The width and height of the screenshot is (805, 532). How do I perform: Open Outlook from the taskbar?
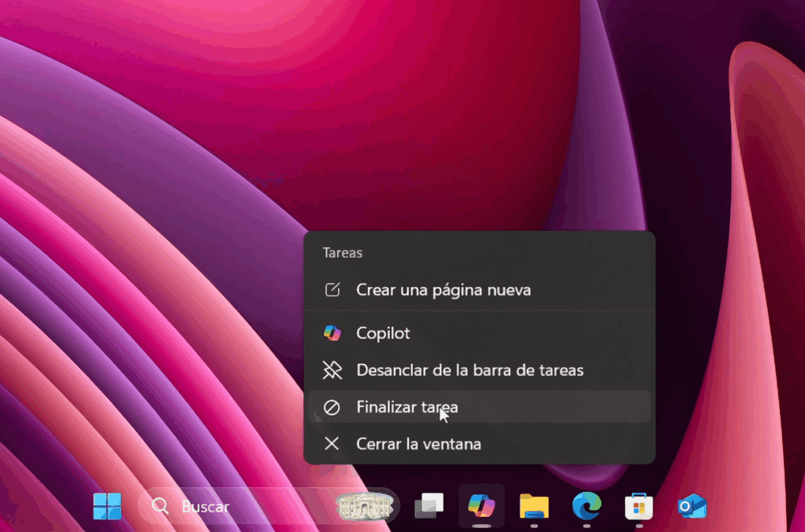point(692,507)
